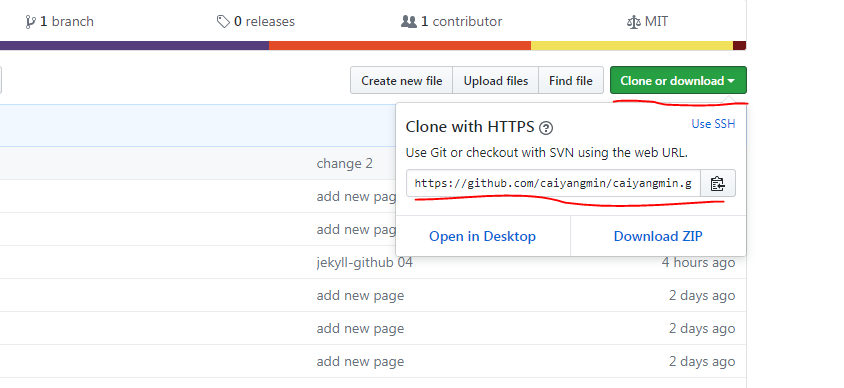Click the Create new file button
The height and width of the screenshot is (388, 844).
point(402,80)
